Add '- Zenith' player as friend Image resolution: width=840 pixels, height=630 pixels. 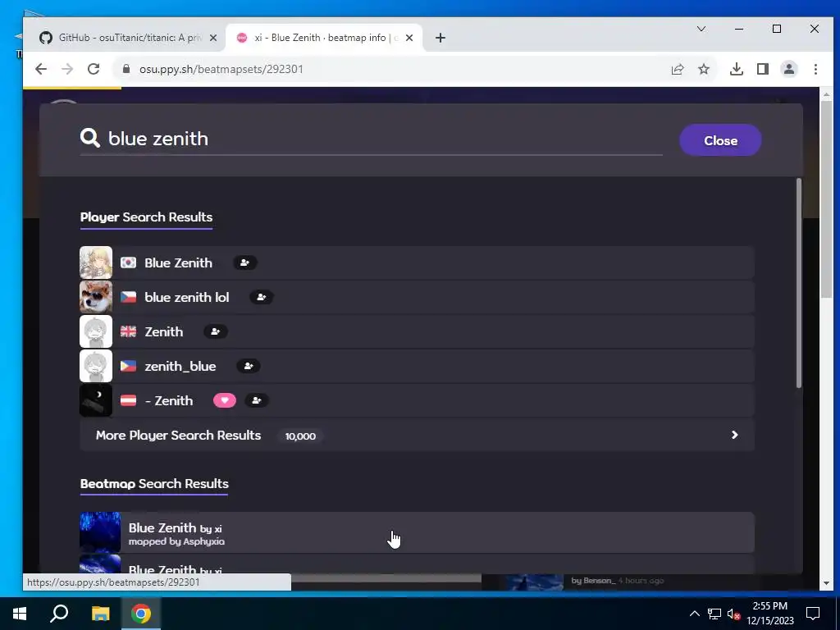257,400
